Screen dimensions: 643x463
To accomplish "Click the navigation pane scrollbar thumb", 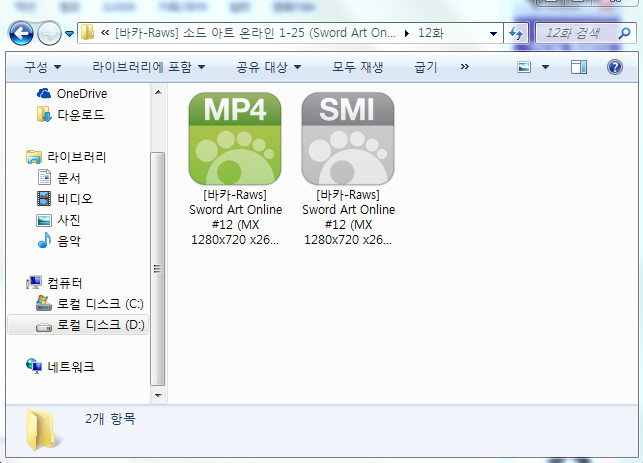I will point(157,269).
